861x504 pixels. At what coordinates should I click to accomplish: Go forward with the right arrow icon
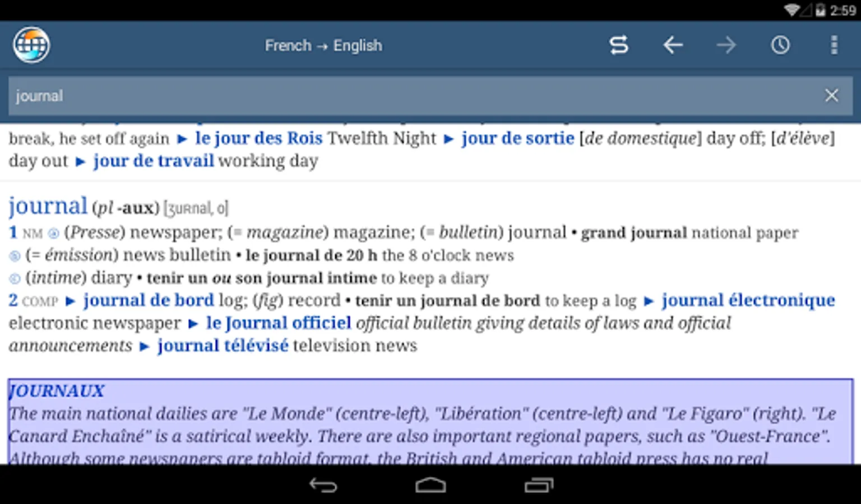tap(726, 45)
